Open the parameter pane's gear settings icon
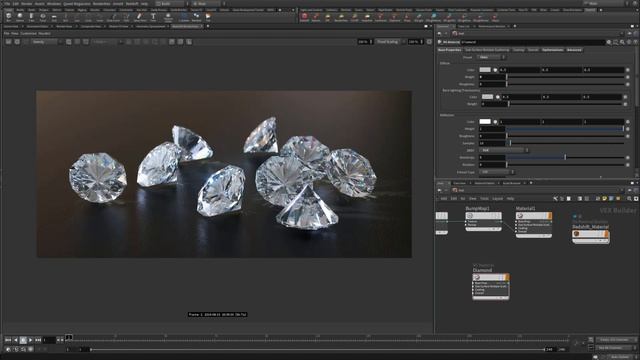This screenshot has height=360, width=640. 609,42
